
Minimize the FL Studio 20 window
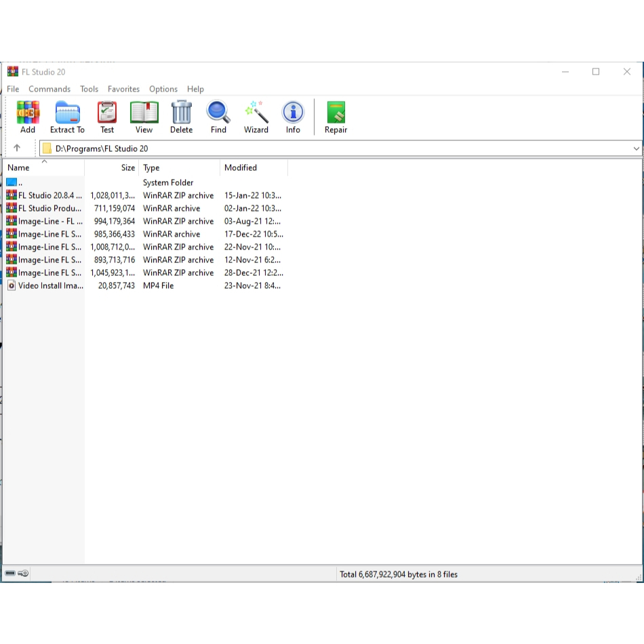(x=565, y=71)
